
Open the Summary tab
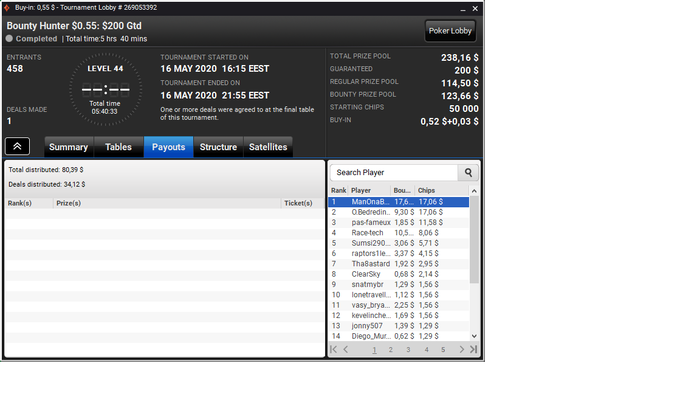click(68, 147)
